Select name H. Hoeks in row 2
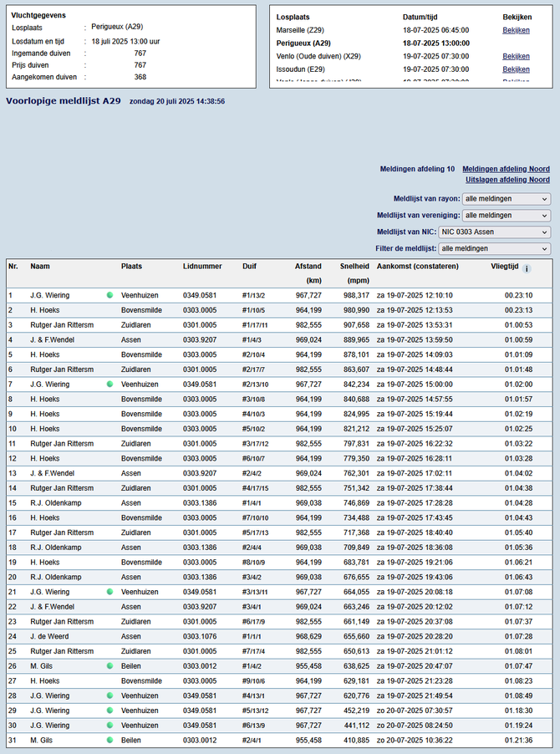Viewport: 560px width, 754px height. (44, 310)
